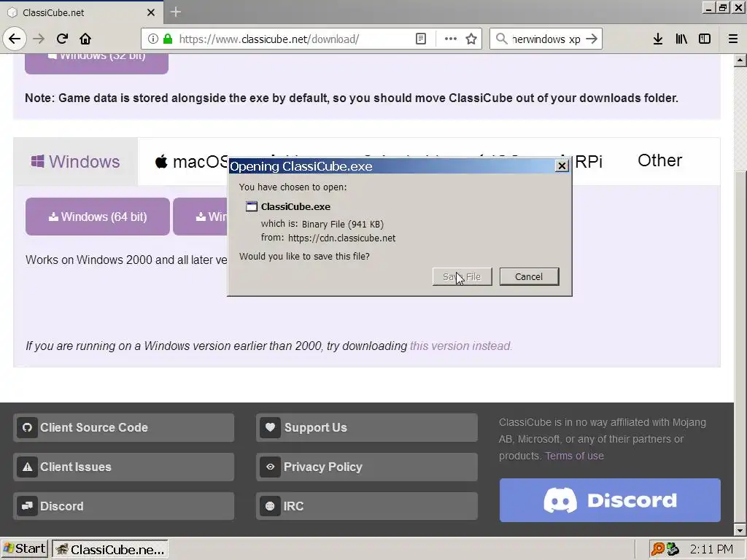Click heart icon beside Support Us
The height and width of the screenshot is (560, 747).
(x=270, y=427)
